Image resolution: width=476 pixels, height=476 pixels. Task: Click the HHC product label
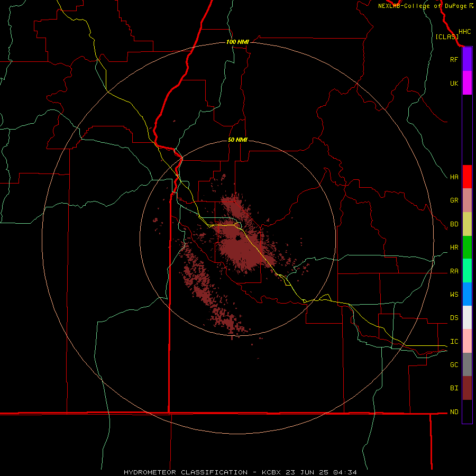464,32
